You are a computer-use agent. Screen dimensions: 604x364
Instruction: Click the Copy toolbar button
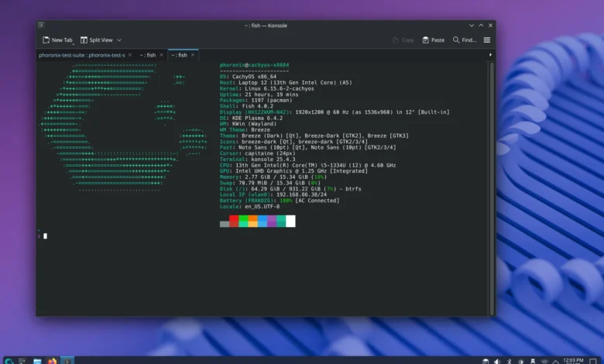point(403,40)
